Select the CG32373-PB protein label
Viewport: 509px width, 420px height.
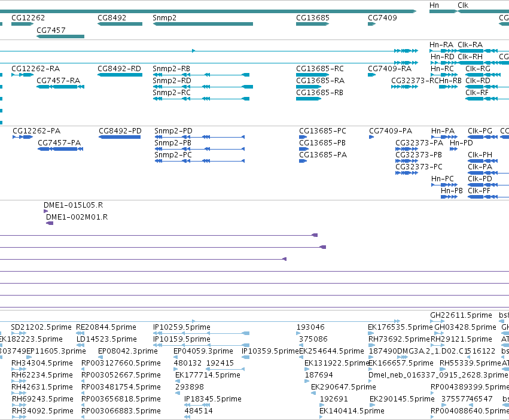pos(419,155)
